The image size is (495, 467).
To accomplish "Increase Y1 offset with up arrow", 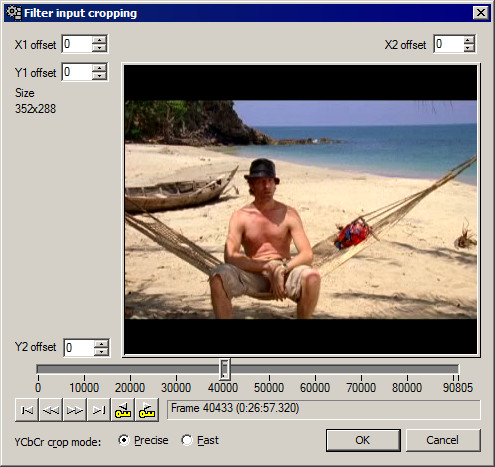I will 99,68.
